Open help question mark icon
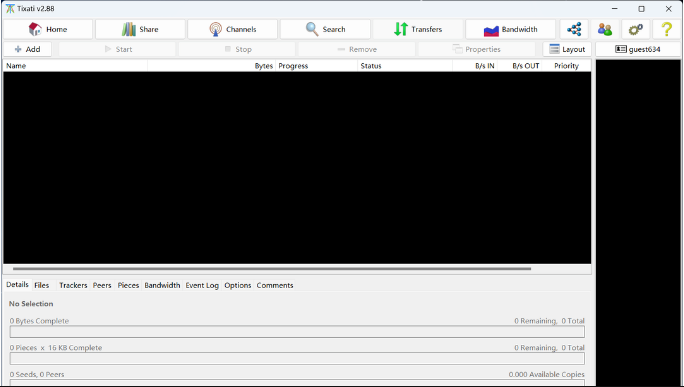 666,29
